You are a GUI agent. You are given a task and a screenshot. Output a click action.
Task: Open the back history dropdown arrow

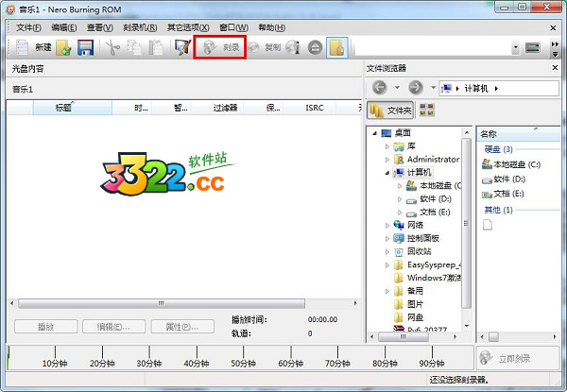[397, 88]
